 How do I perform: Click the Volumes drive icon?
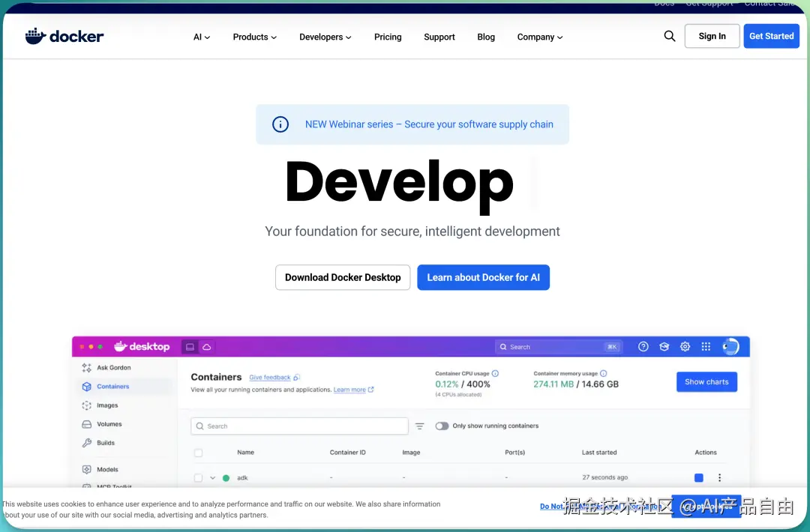(x=86, y=424)
